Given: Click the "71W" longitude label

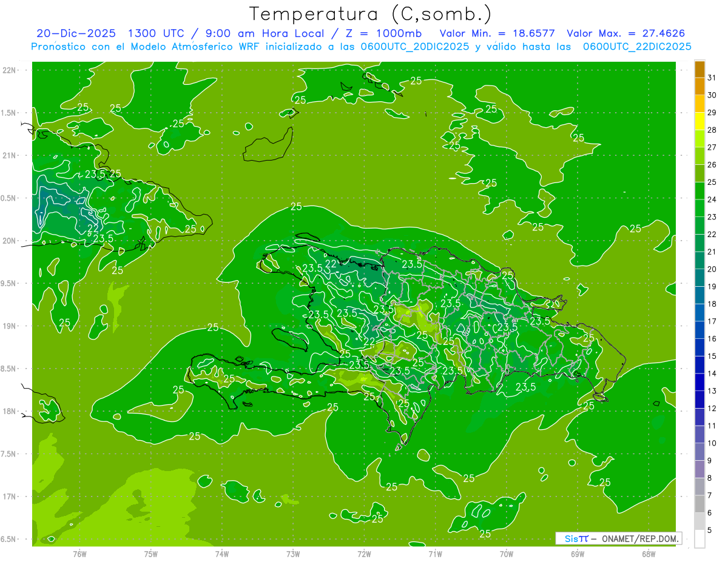Looking at the screenshot, I should 435,554.
